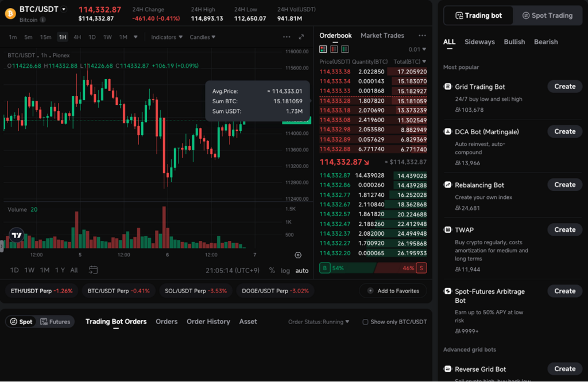This screenshot has width=588, height=382.
Task: Show only buy orders orderbook view icon
Action: [x=345, y=49]
